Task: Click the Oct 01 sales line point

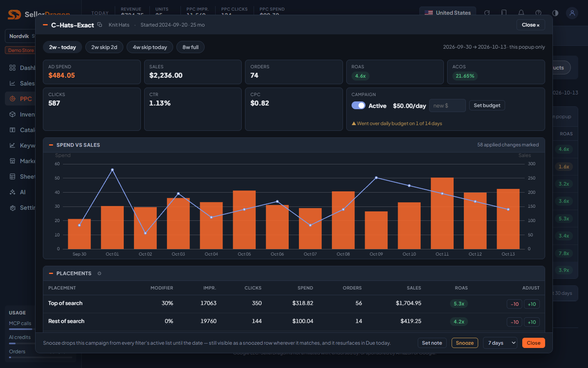Action: pyautogui.click(x=112, y=170)
